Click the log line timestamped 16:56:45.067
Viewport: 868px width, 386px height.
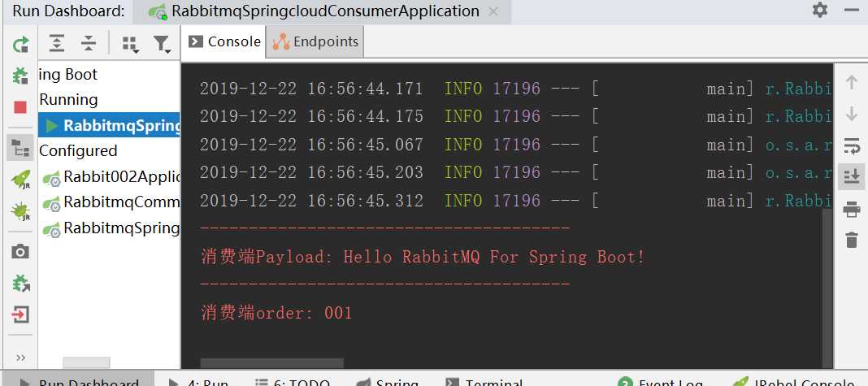[x=515, y=145]
